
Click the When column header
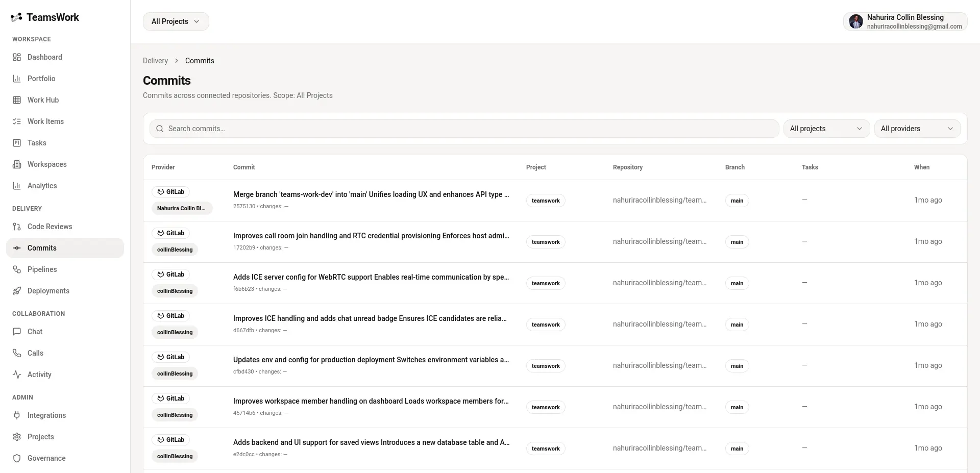[922, 167]
